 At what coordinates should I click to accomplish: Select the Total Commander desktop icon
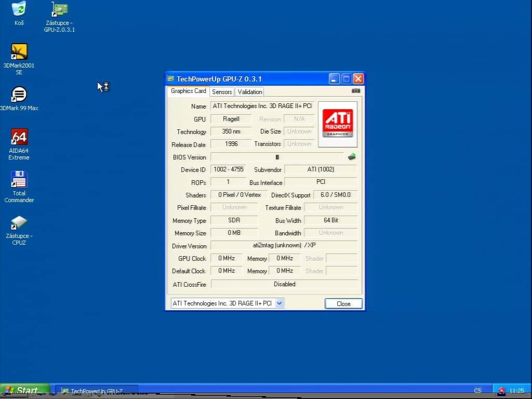coord(19,180)
